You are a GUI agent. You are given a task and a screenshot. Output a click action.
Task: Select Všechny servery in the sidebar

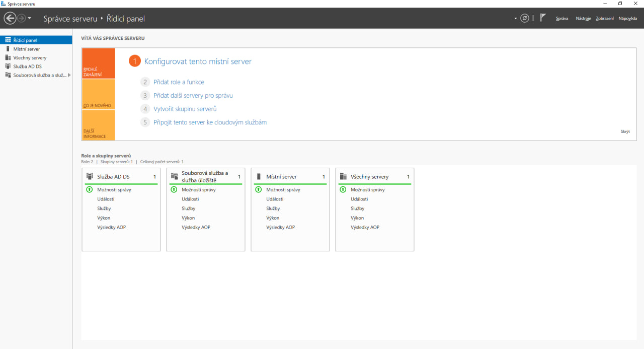click(30, 58)
